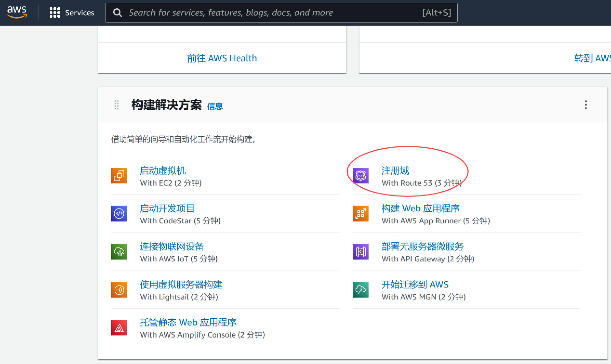Open the 连接物联网设备 link
The width and height of the screenshot is (611, 364).
pyautogui.click(x=172, y=246)
